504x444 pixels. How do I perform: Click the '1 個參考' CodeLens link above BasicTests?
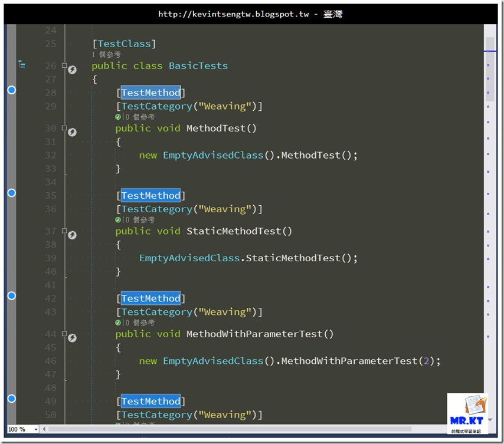tap(106, 55)
